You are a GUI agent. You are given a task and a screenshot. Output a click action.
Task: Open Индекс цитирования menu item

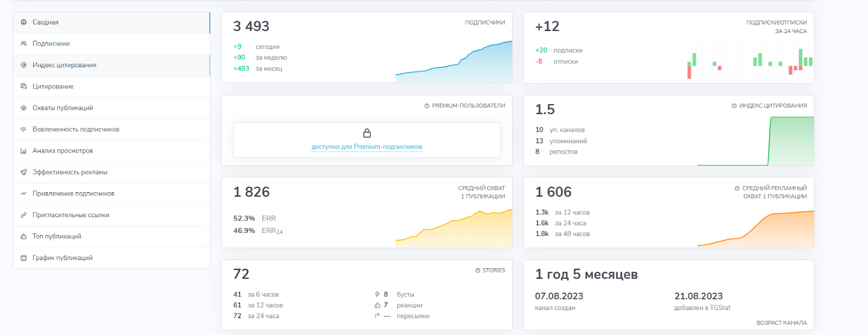click(x=64, y=65)
